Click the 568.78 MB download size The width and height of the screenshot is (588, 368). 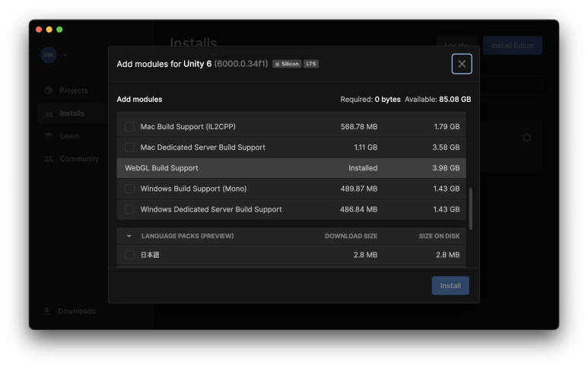[359, 127]
